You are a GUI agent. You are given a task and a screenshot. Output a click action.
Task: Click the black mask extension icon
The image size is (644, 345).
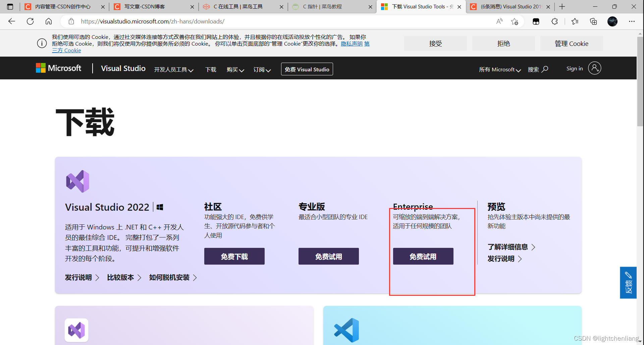tap(536, 21)
